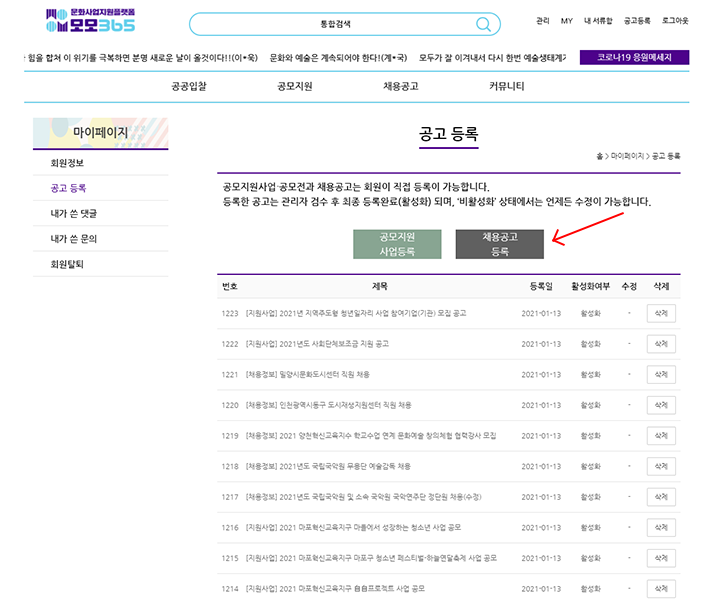Open the 채용공고 navigation menu

[401, 87]
